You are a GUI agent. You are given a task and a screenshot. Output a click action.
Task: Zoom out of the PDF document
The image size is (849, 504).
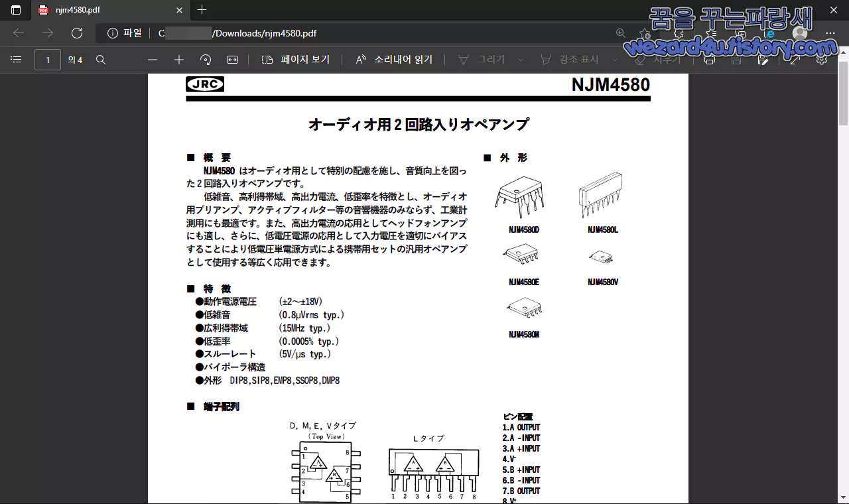click(x=152, y=59)
